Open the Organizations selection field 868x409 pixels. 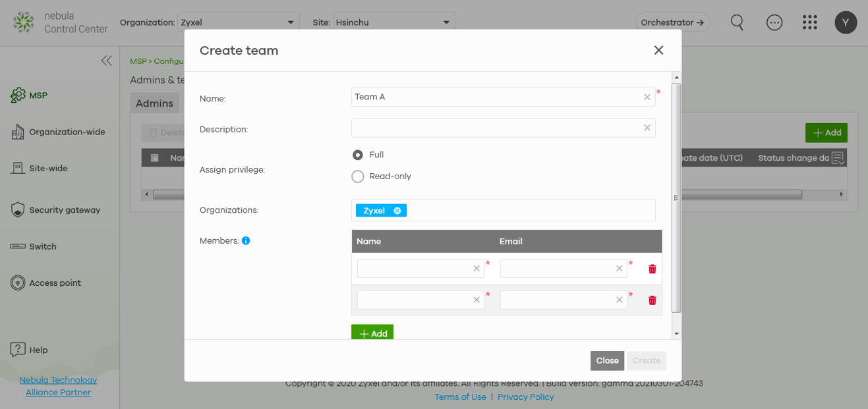(504, 211)
